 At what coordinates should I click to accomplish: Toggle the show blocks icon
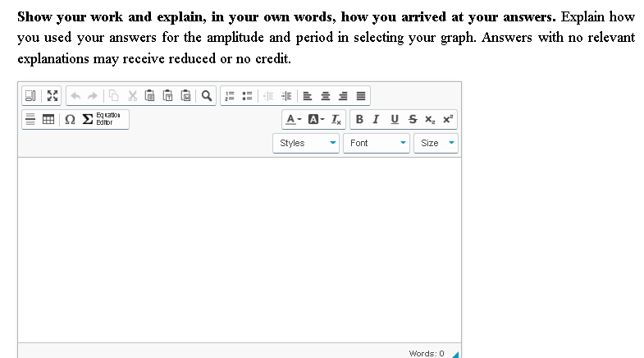30,96
